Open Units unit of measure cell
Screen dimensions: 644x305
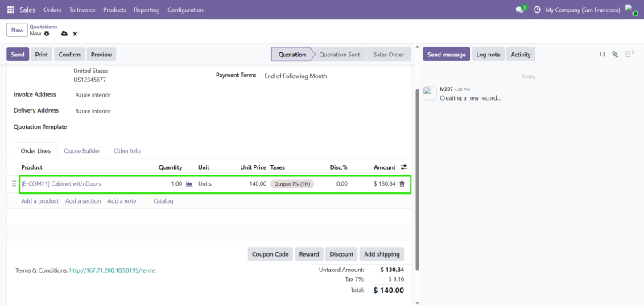[x=205, y=184]
